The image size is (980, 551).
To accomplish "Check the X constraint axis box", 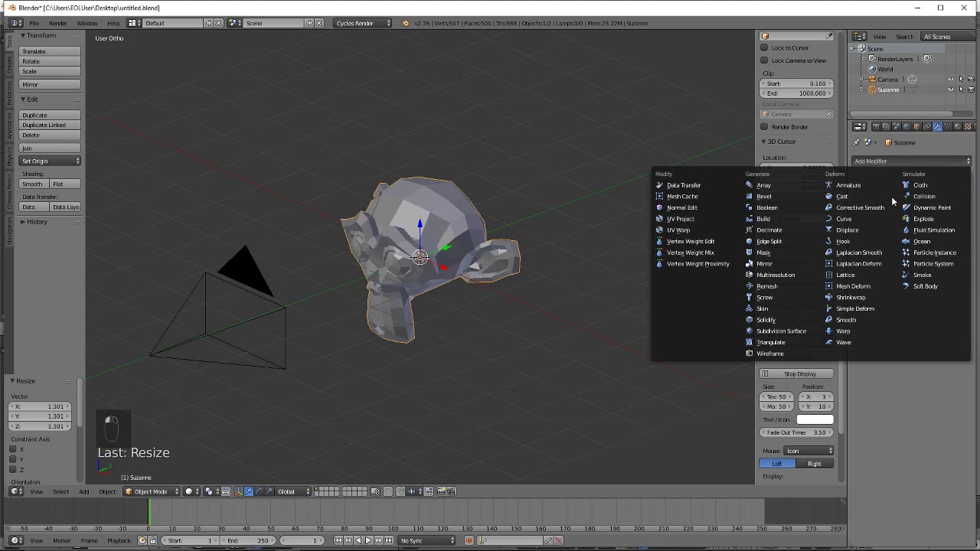I will pyautogui.click(x=12, y=449).
